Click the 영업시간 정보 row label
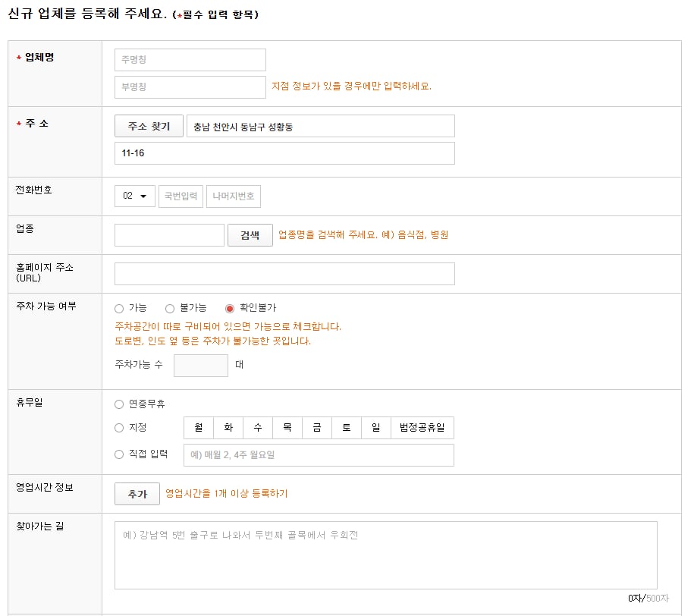This screenshot has width=694, height=616. point(45,488)
